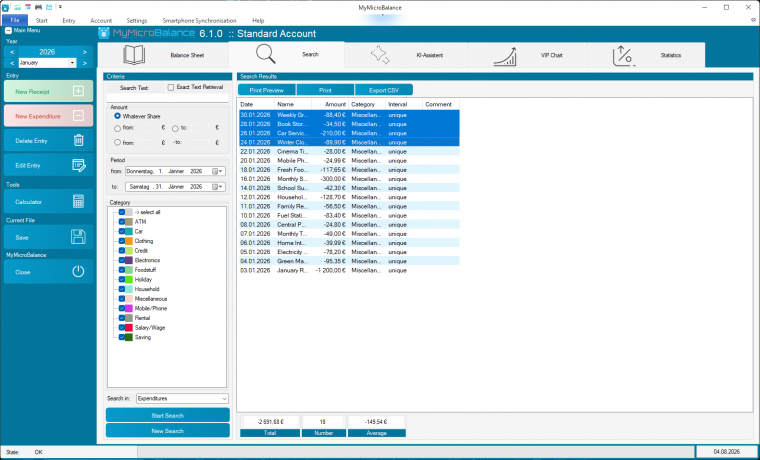Select the Whatever Share radio button
The height and width of the screenshot is (460, 760).
117,116
